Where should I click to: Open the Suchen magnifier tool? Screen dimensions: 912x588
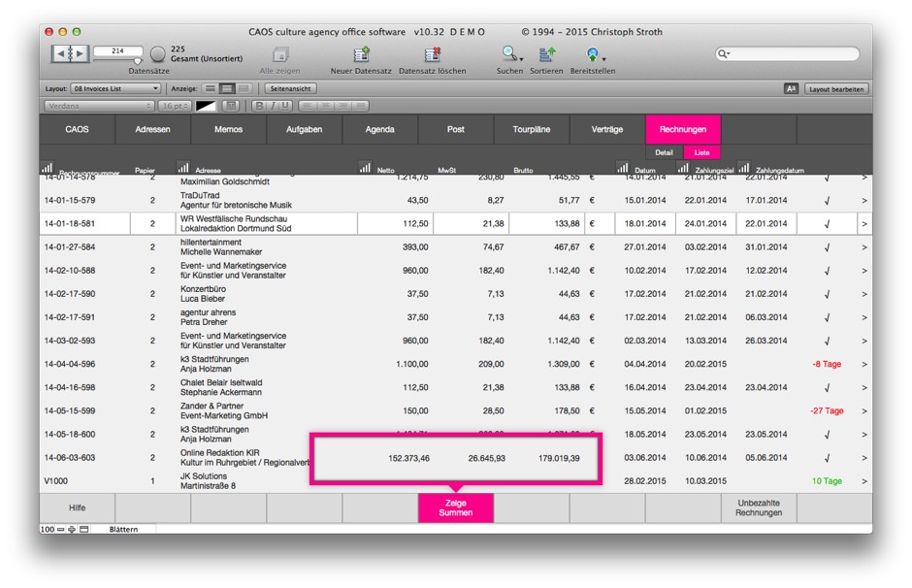[509, 54]
